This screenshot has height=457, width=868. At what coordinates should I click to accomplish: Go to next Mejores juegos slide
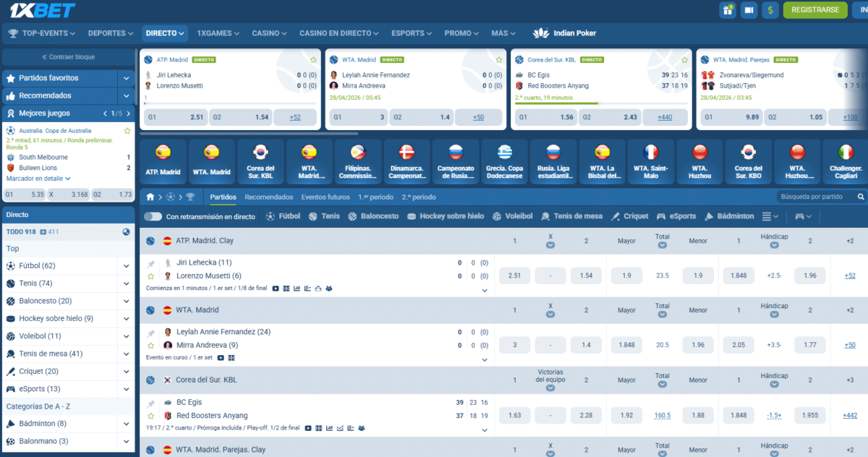click(127, 114)
